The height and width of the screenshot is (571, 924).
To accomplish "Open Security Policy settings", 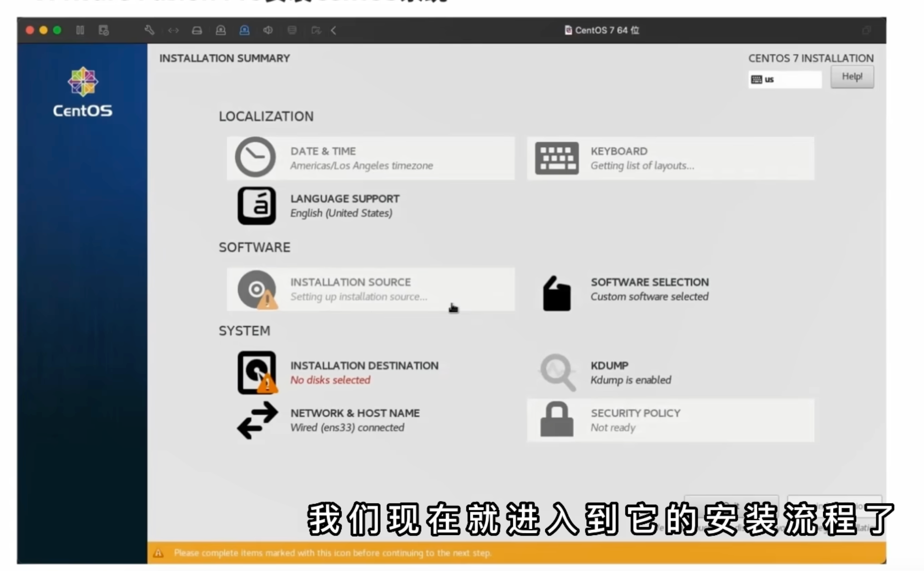I will point(670,420).
